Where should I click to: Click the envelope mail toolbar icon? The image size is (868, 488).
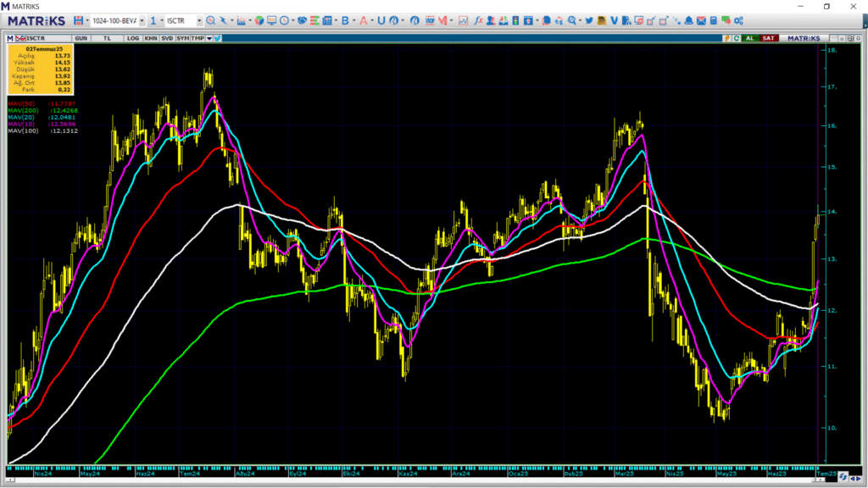701,20
